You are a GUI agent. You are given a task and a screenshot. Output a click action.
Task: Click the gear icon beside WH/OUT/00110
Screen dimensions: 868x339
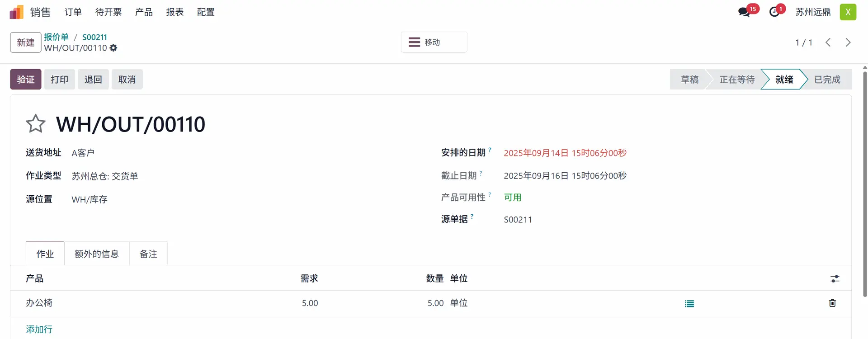pyautogui.click(x=113, y=48)
